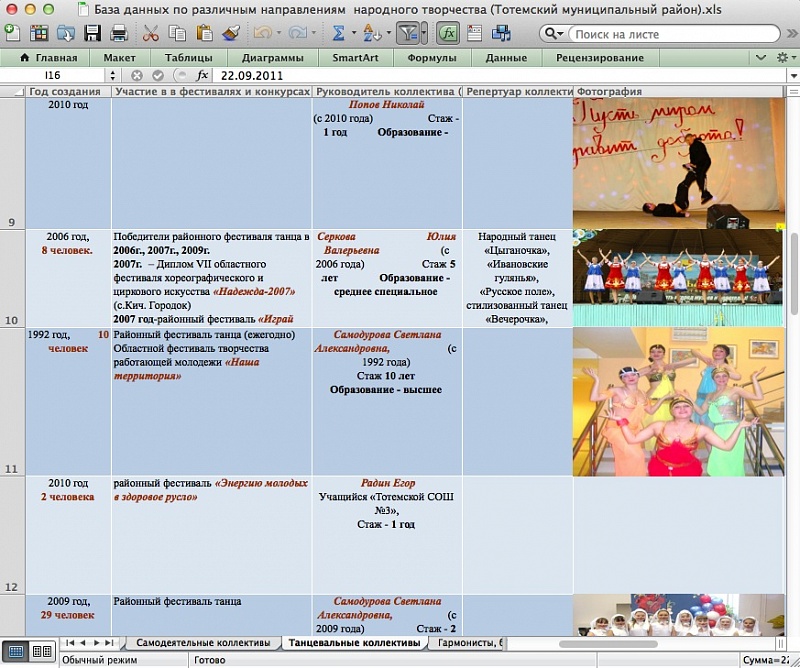The image size is (800, 668).
Task: Save the workbook with the floppy icon
Action: coord(92,33)
